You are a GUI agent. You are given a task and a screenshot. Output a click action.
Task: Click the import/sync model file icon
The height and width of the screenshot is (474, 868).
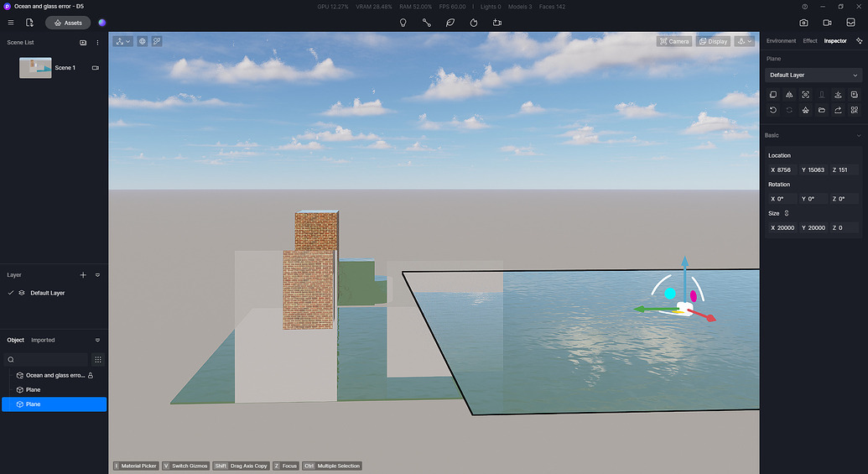click(30, 23)
